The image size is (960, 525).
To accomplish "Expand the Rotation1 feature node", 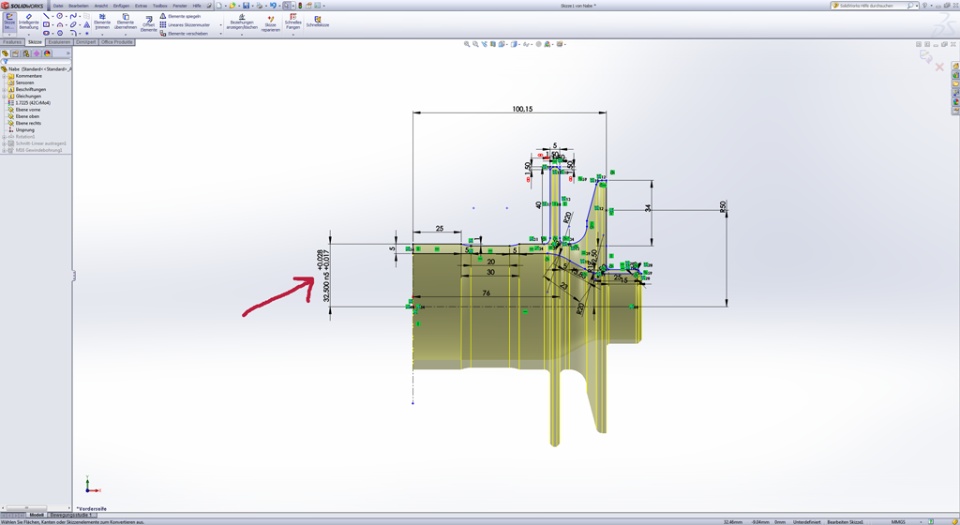I will [x=4, y=136].
